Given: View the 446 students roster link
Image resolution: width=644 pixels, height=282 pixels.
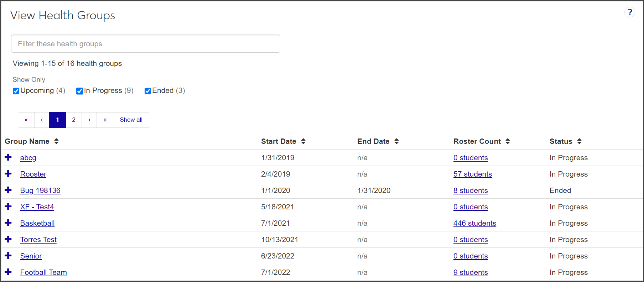Looking at the screenshot, I should click(474, 223).
